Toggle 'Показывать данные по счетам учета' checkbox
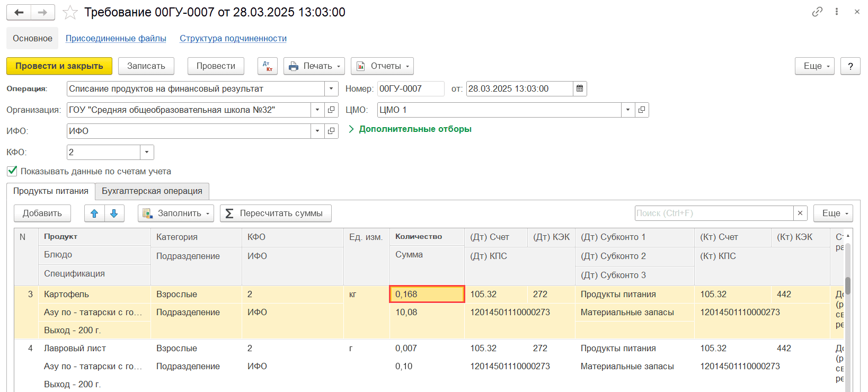The width and height of the screenshot is (868, 392). 12,171
